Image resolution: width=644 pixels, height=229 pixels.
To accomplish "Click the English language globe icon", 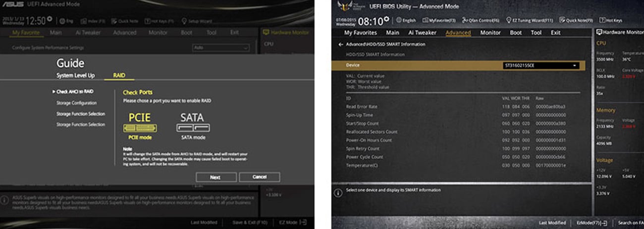I will [x=399, y=20].
